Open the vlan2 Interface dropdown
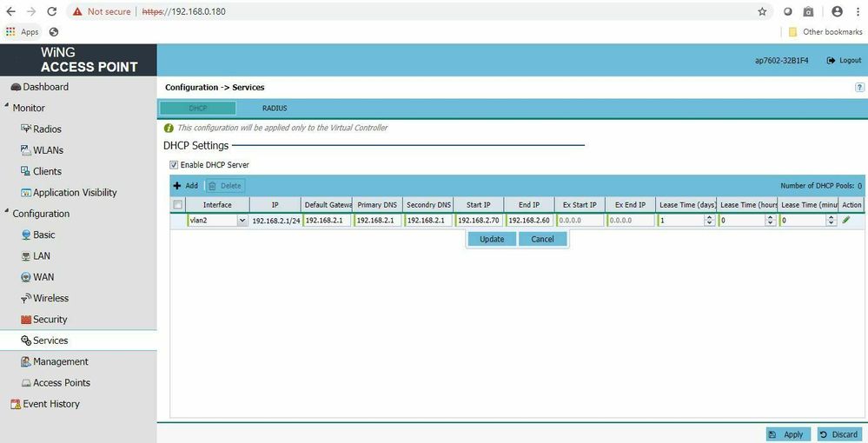Screen dimensions: 868x443 point(242,221)
